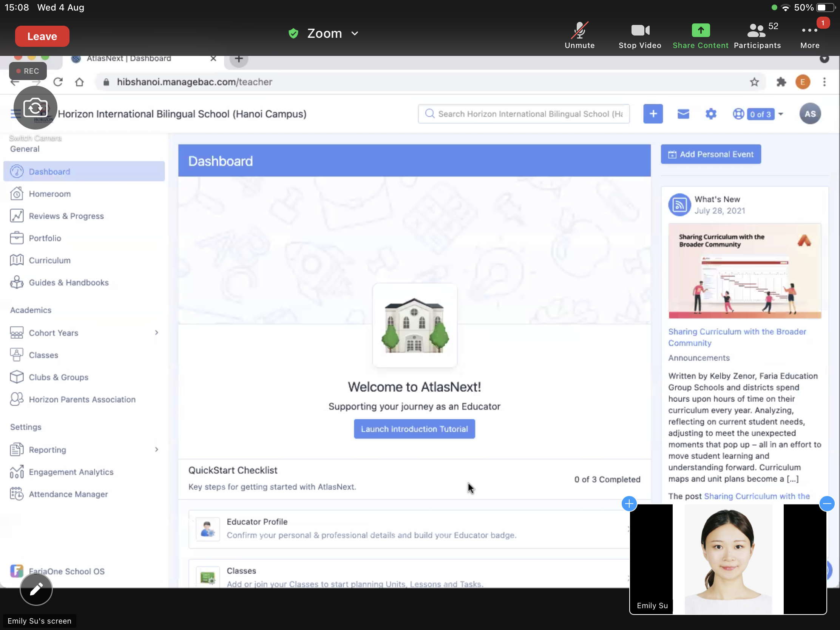This screenshot has height=630, width=840.
Task: Minimize Emily Su video with minus button
Action: pyautogui.click(x=827, y=504)
